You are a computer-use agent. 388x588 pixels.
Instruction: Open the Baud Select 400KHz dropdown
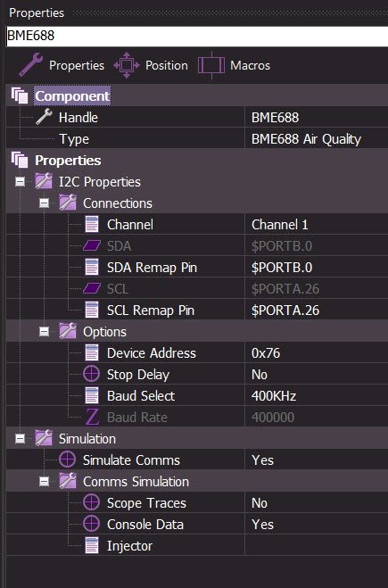click(316, 395)
